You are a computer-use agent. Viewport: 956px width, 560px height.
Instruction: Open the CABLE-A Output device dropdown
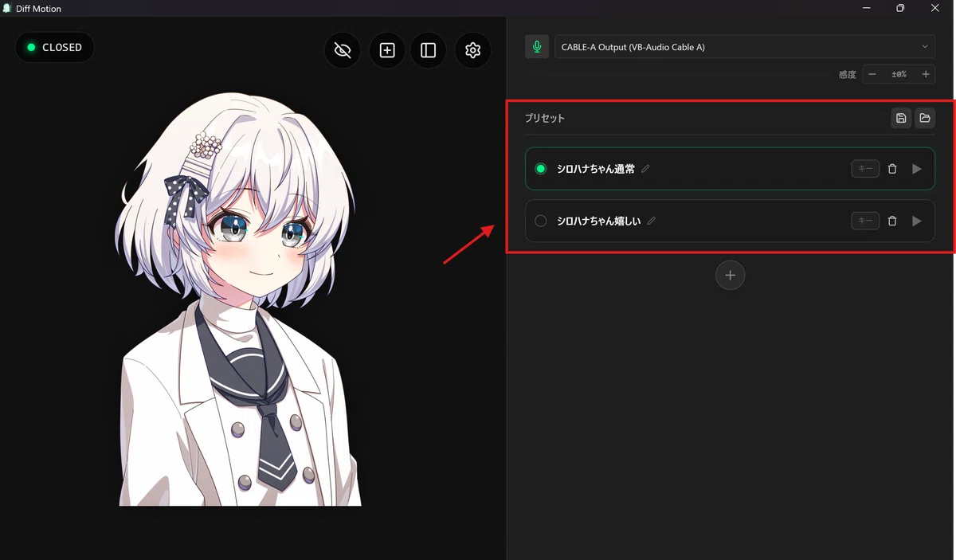coord(744,47)
